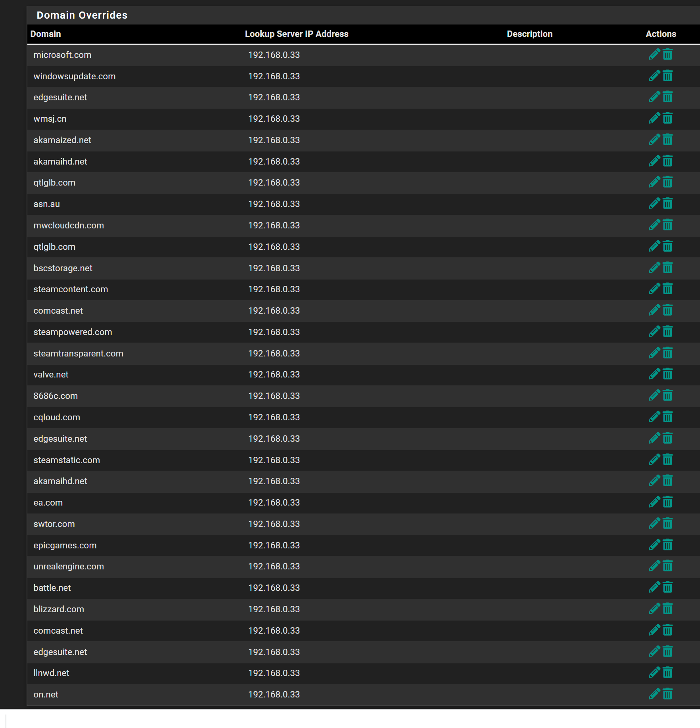Select the microsoft.com domain text

tap(62, 55)
